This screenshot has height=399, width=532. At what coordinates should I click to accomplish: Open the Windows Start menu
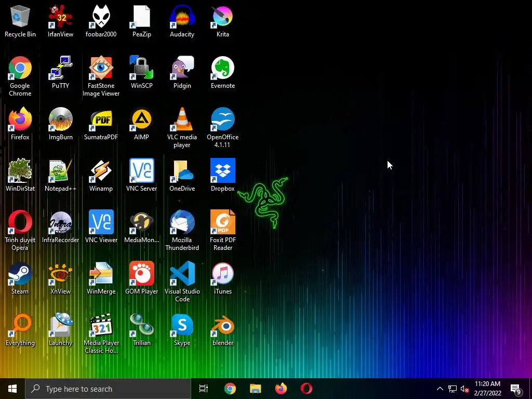(x=12, y=389)
